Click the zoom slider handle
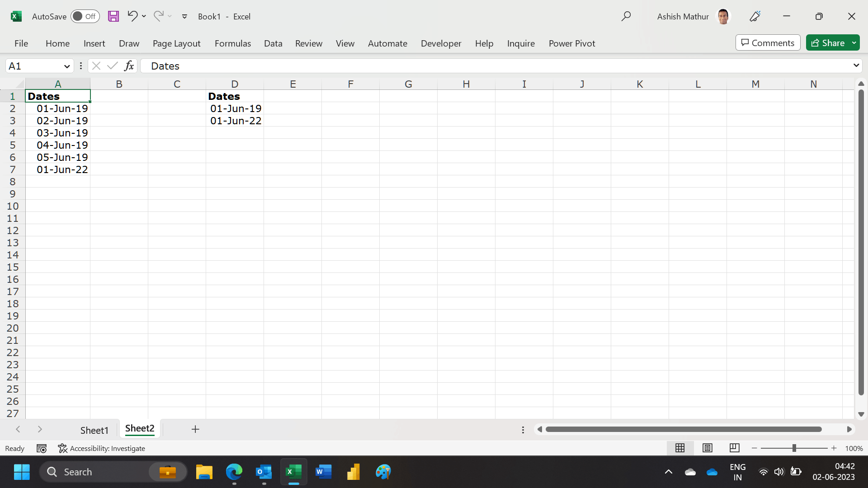This screenshot has height=488, width=868. 794,448
